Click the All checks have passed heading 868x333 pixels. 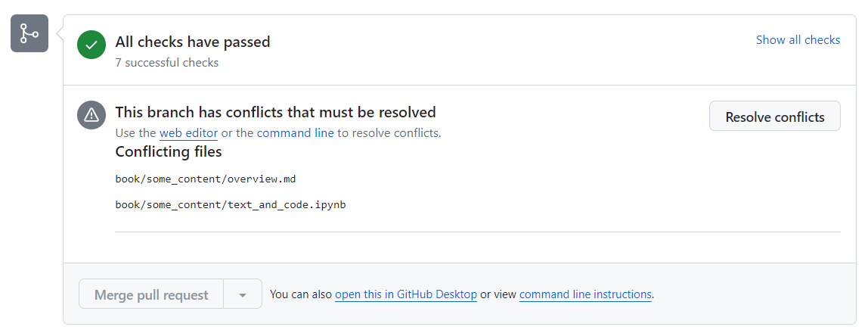(x=193, y=42)
